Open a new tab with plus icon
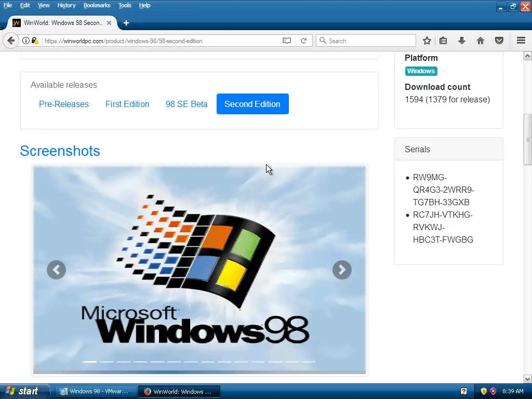Viewport: 532px width, 399px height. [126, 23]
